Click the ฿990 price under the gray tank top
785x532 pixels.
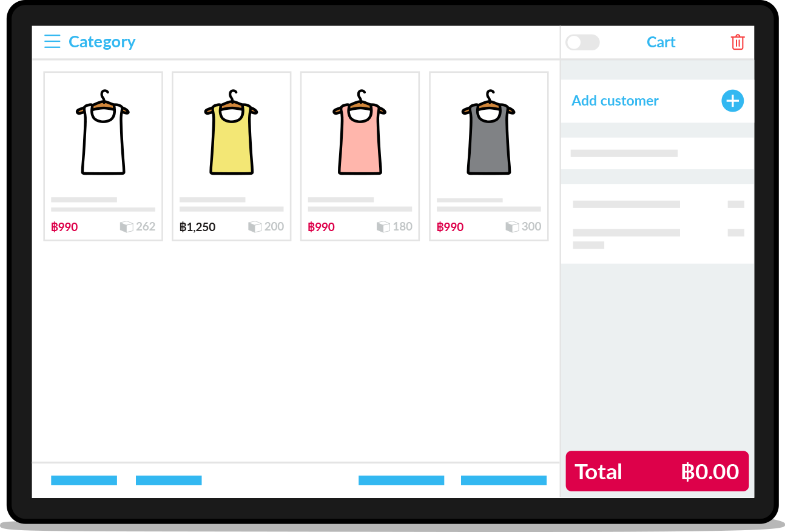click(x=450, y=227)
